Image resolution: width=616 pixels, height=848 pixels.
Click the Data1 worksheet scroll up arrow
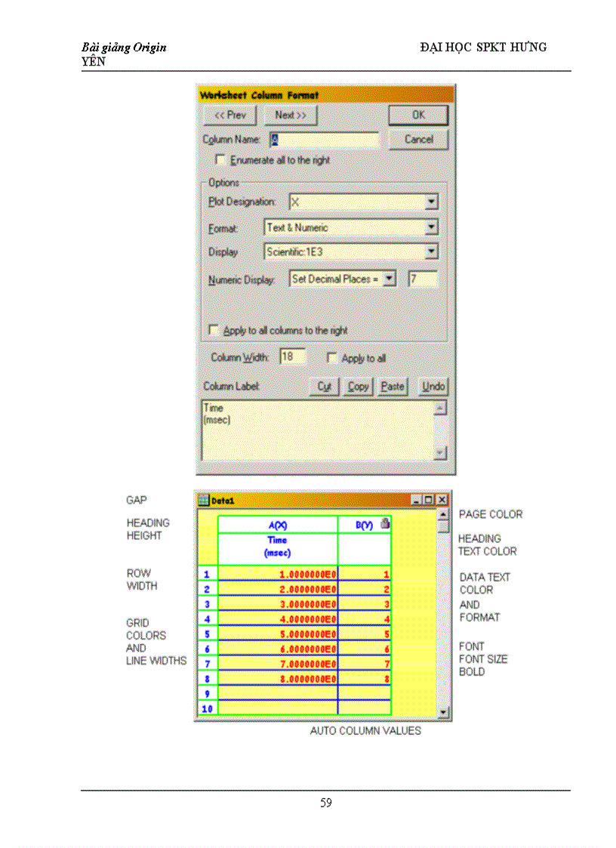(x=443, y=515)
